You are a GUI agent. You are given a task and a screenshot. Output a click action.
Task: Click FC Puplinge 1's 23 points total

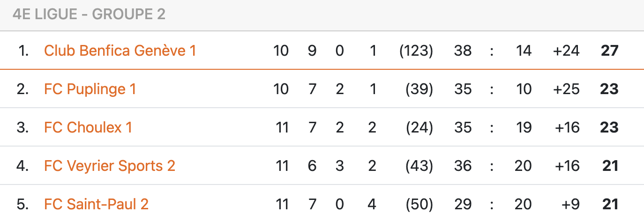pyautogui.click(x=610, y=89)
